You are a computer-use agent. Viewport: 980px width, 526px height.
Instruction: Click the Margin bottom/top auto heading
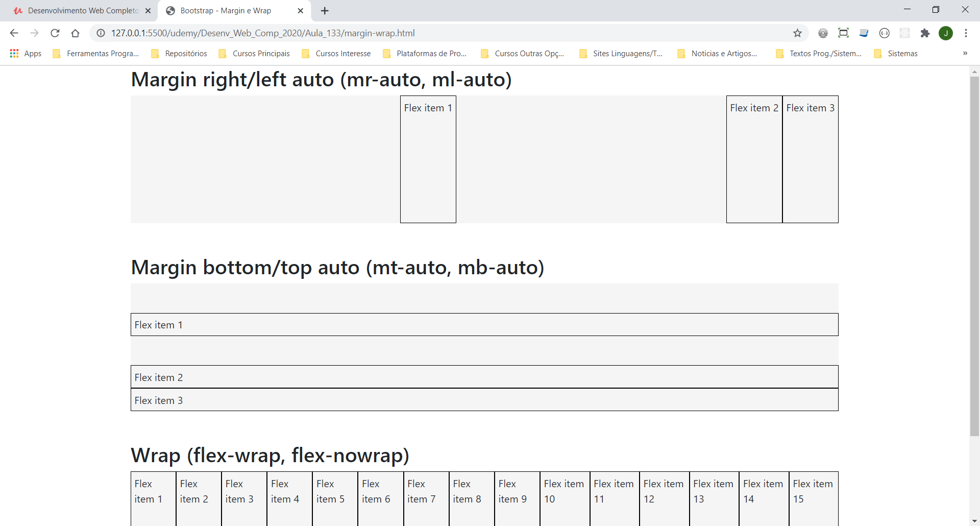tap(337, 268)
